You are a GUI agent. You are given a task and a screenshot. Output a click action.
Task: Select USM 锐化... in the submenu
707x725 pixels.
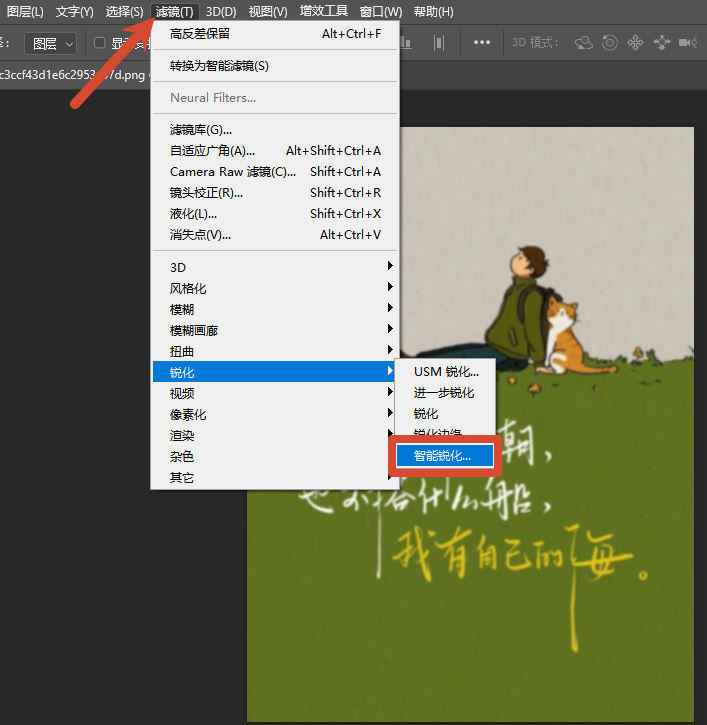point(446,372)
